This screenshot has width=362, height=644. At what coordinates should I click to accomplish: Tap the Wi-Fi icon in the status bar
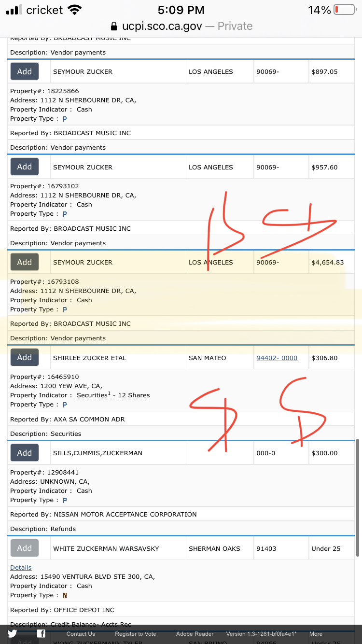click(75, 10)
